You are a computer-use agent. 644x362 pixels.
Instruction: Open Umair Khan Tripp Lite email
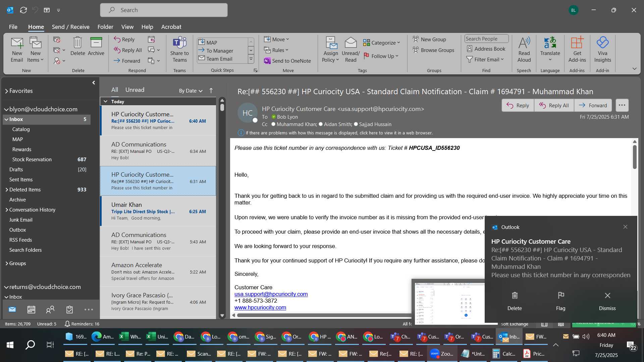coord(158,211)
